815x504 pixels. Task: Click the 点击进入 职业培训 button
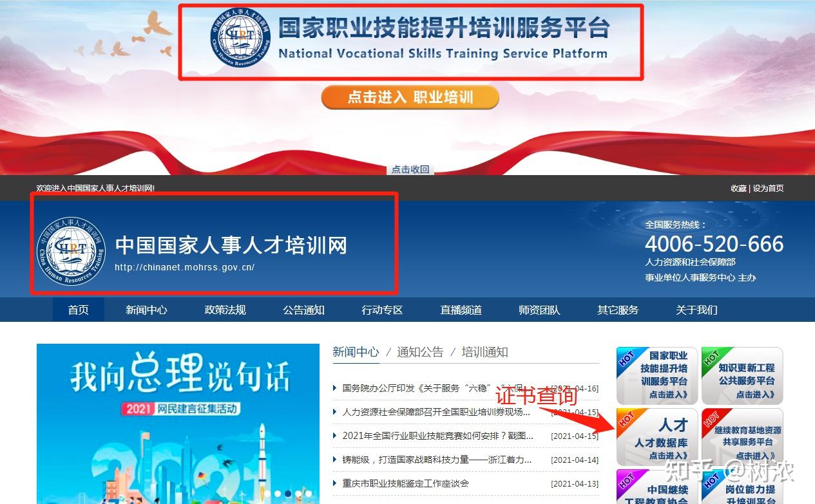click(x=410, y=97)
